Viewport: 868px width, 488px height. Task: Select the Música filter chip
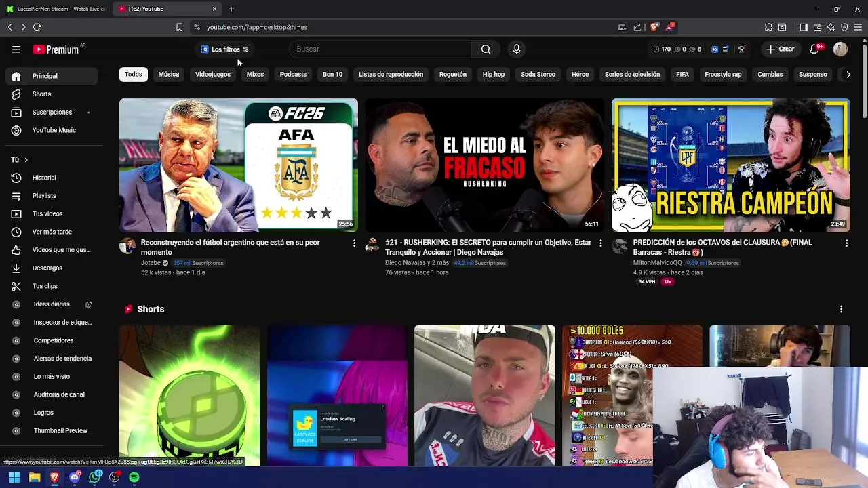tap(169, 74)
